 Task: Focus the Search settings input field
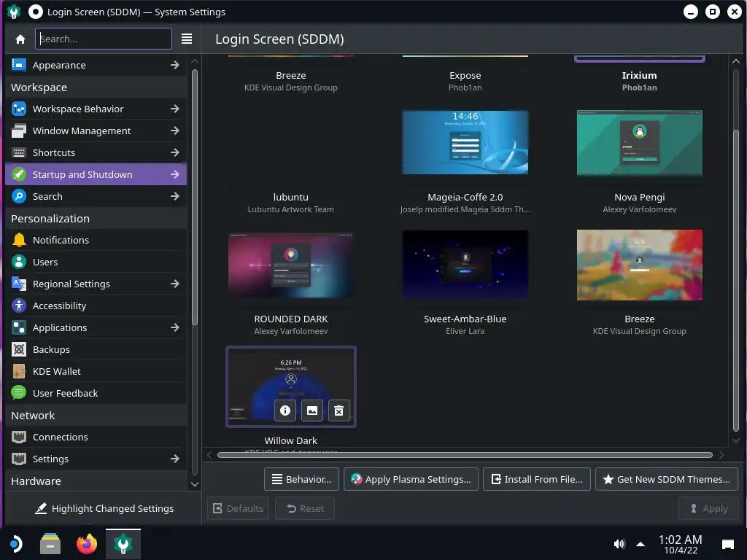coord(104,39)
